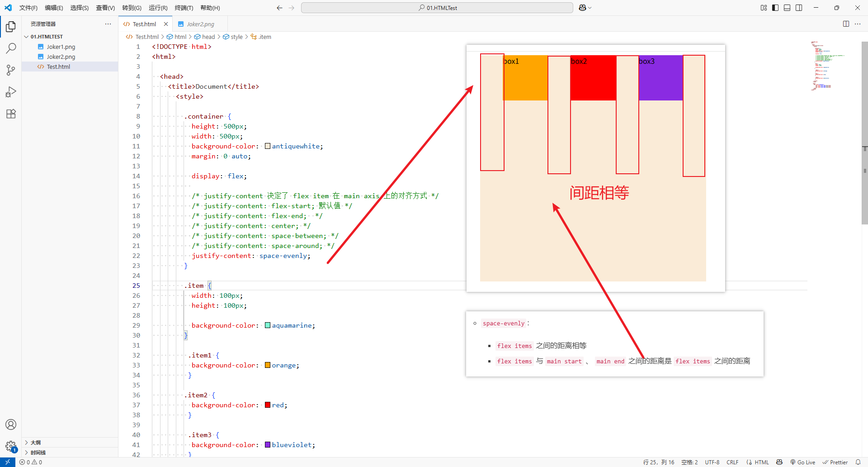Go back with the left arrow
This screenshot has height=467, width=868.
(x=279, y=8)
